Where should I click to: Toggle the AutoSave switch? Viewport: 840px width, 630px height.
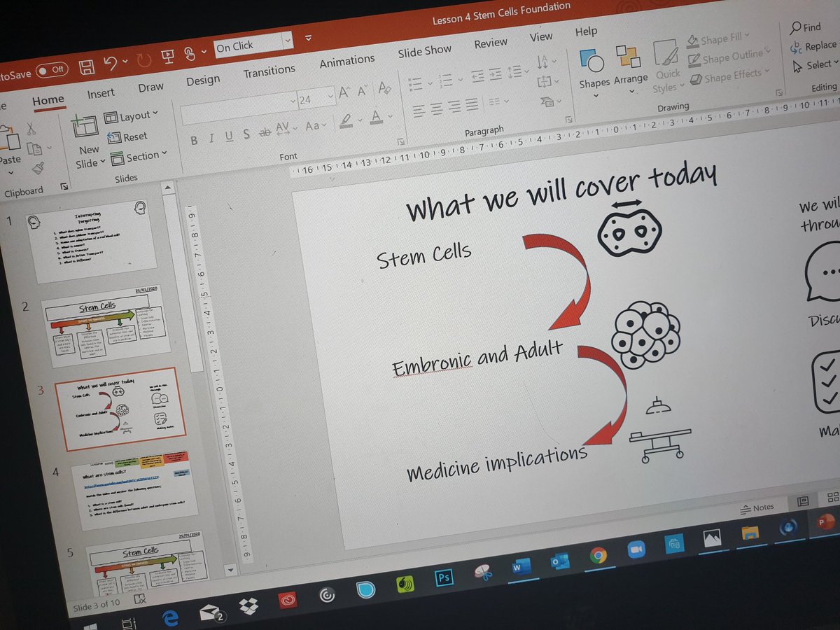click(51, 69)
